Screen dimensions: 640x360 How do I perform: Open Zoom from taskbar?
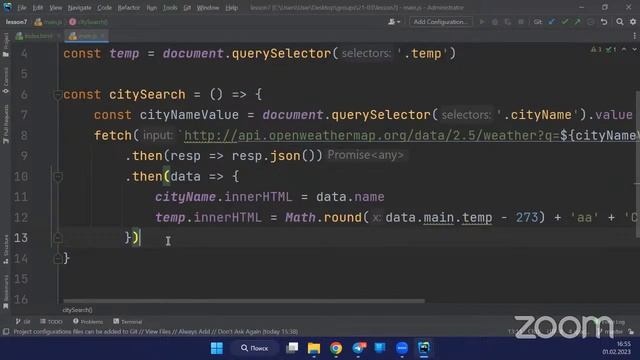click(x=402, y=348)
